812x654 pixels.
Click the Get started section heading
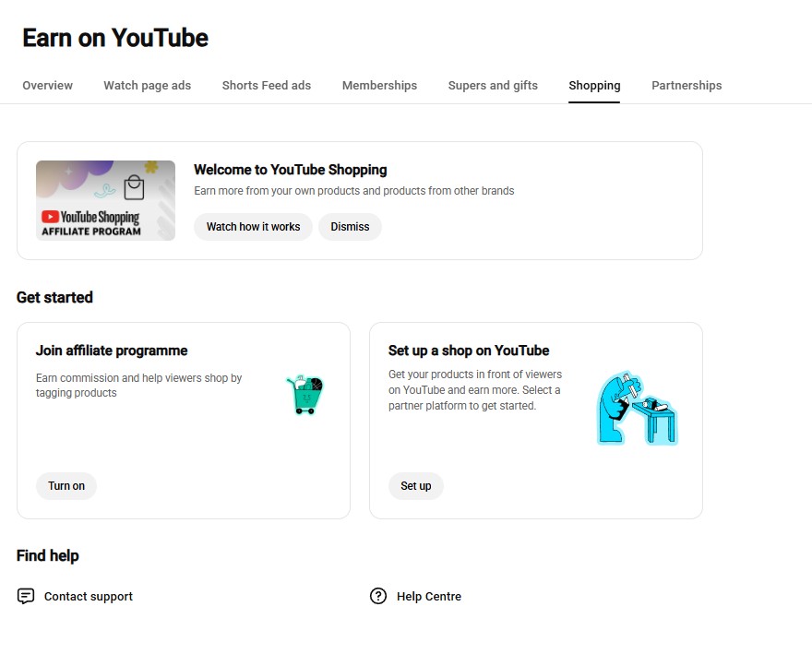tap(54, 297)
